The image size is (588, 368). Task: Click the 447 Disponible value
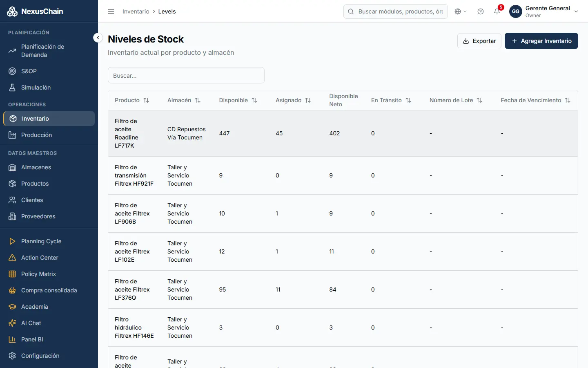[x=224, y=133]
